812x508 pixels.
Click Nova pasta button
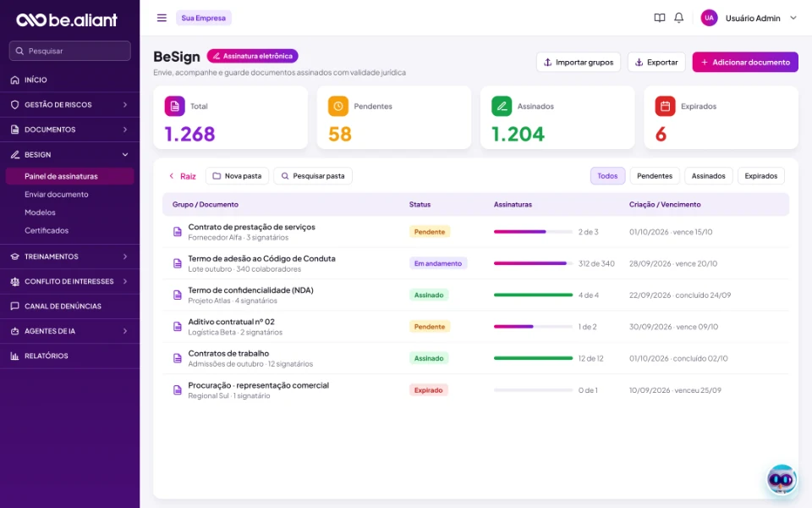click(x=237, y=176)
